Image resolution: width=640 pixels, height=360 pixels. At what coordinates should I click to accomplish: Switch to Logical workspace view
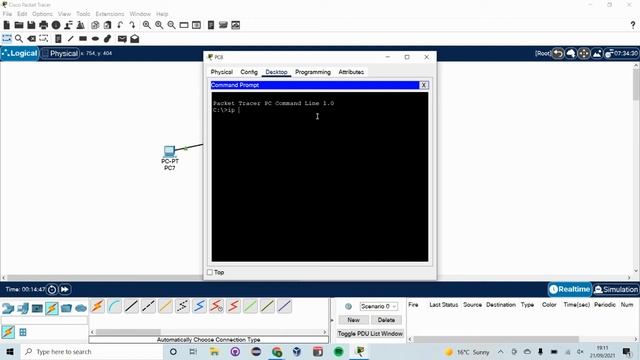coord(20,53)
